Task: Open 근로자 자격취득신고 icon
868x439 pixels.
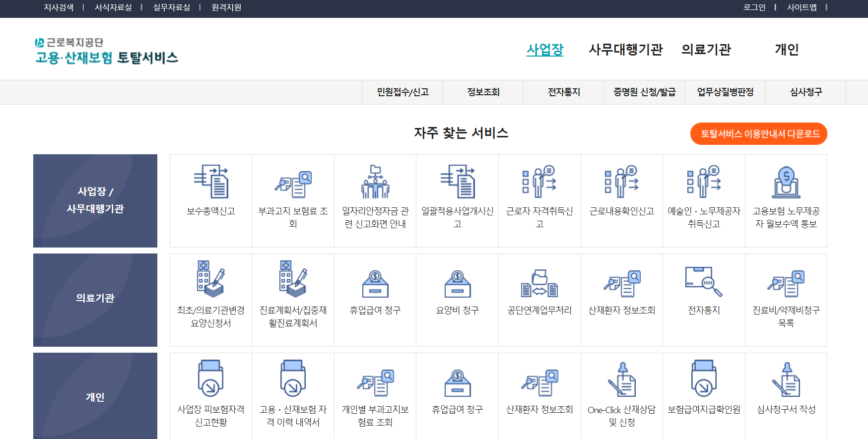Action: pos(539,182)
